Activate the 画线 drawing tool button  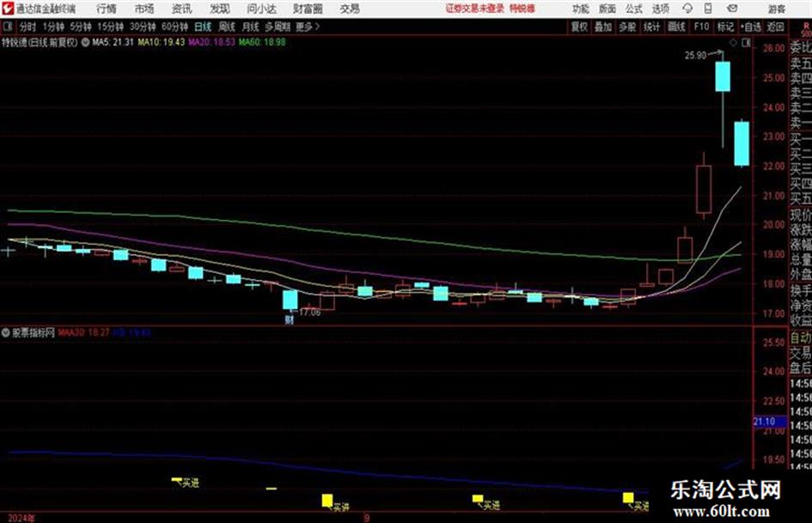[x=675, y=27]
